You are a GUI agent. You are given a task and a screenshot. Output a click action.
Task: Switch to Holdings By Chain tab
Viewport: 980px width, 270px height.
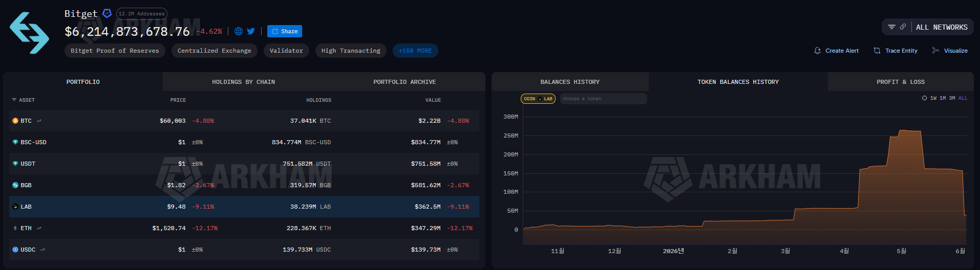click(243, 82)
